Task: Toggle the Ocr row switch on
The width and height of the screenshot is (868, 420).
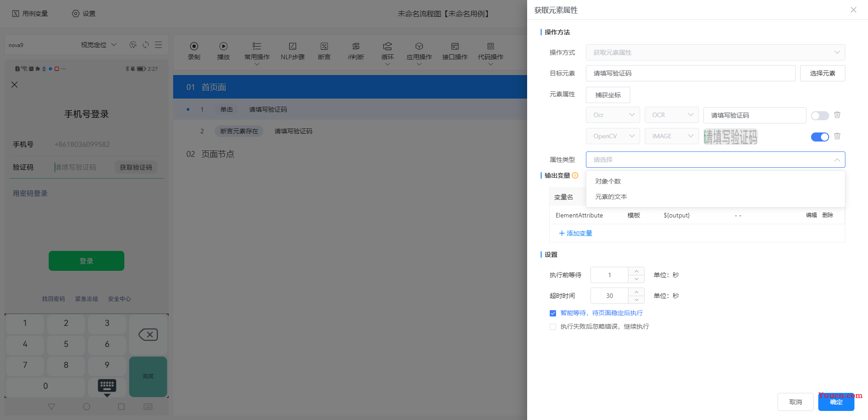Action: [820, 116]
